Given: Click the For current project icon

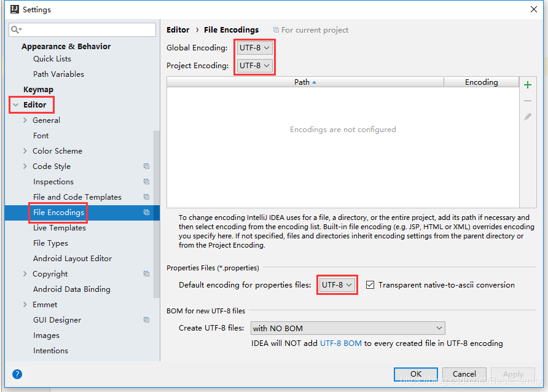Looking at the screenshot, I should 276,30.
